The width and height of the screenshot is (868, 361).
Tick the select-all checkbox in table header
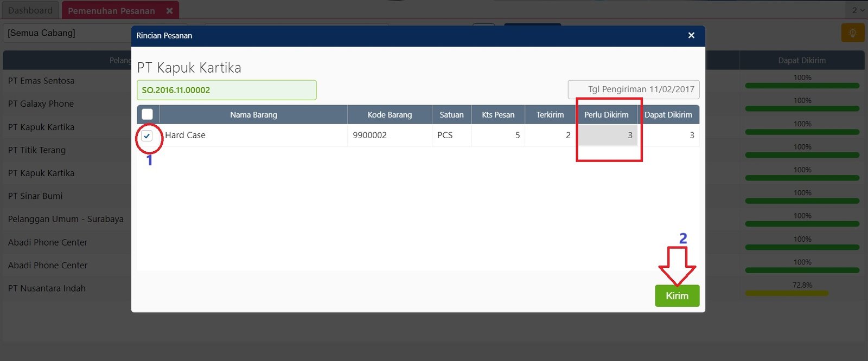147,114
